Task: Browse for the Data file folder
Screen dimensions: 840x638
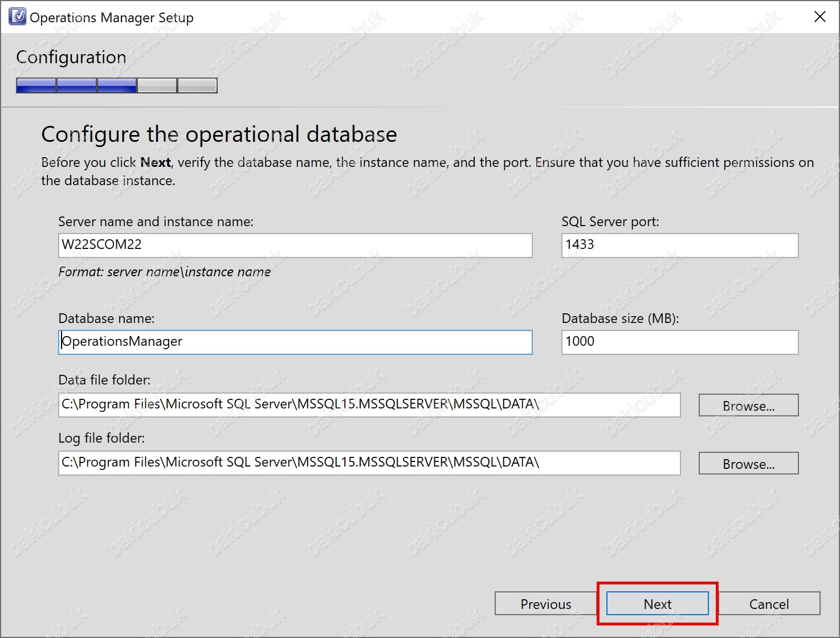Action: [748, 406]
